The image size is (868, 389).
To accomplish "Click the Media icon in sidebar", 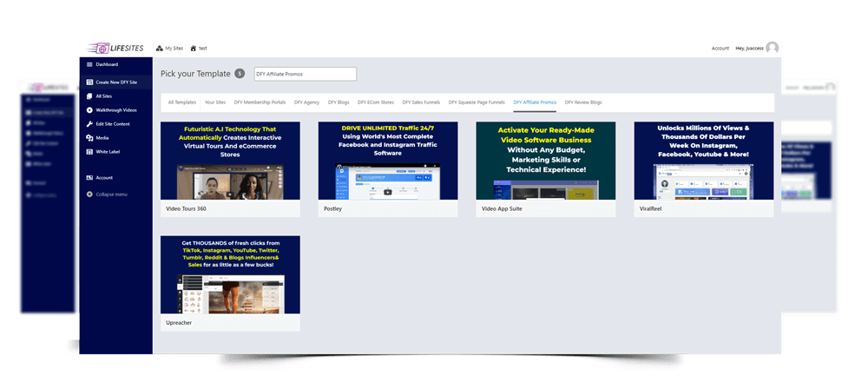I will point(89,137).
